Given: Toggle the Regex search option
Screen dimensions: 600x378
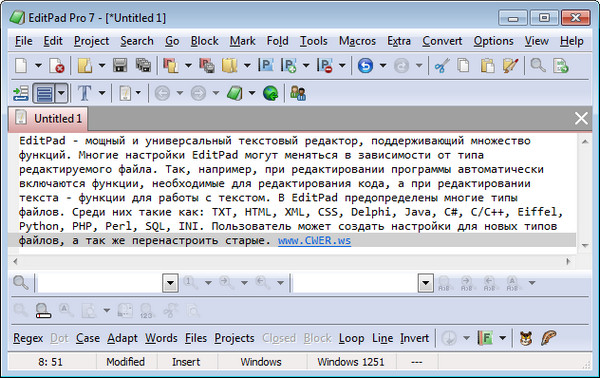Looking at the screenshot, I should (x=28, y=338).
